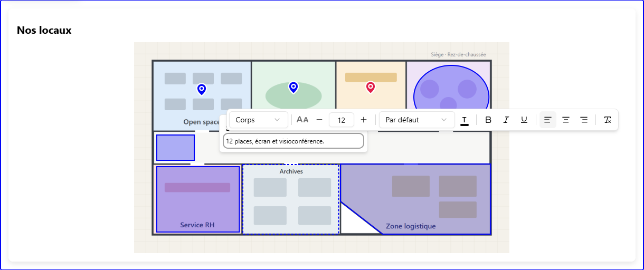Toggle underline formatting

pyautogui.click(x=524, y=120)
